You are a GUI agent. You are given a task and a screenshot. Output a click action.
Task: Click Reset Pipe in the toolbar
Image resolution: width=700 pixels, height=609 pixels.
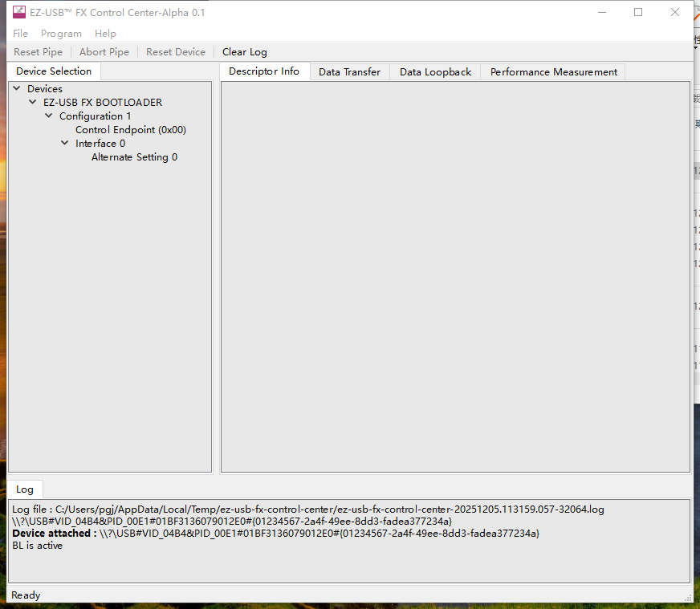point(38,52)
